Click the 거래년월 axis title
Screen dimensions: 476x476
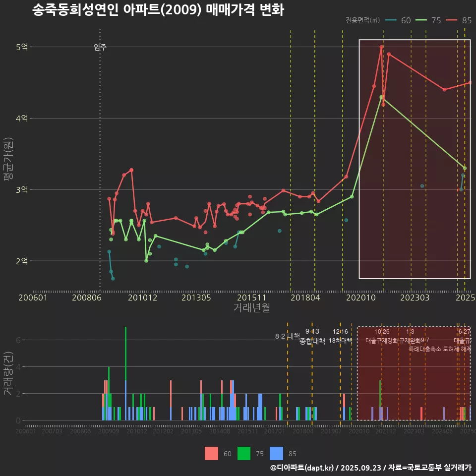[251, 308]
